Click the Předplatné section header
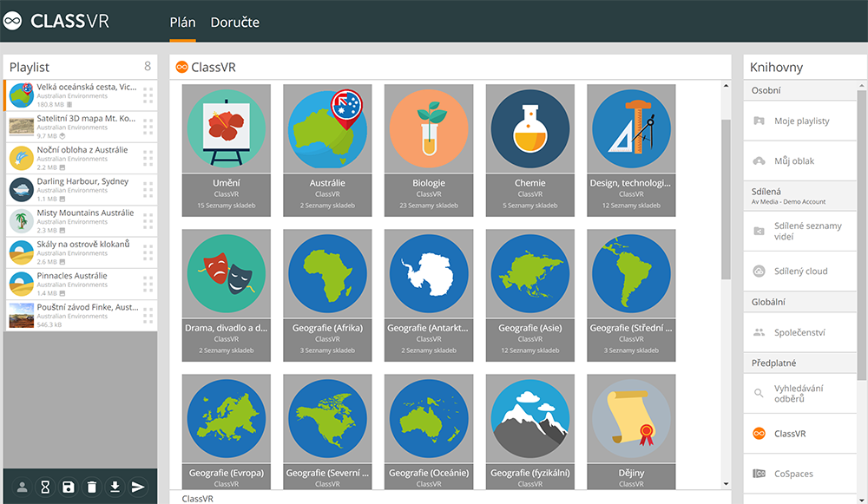Image resolution: width=868 pixels, height=504 pixels. [800, 363]
